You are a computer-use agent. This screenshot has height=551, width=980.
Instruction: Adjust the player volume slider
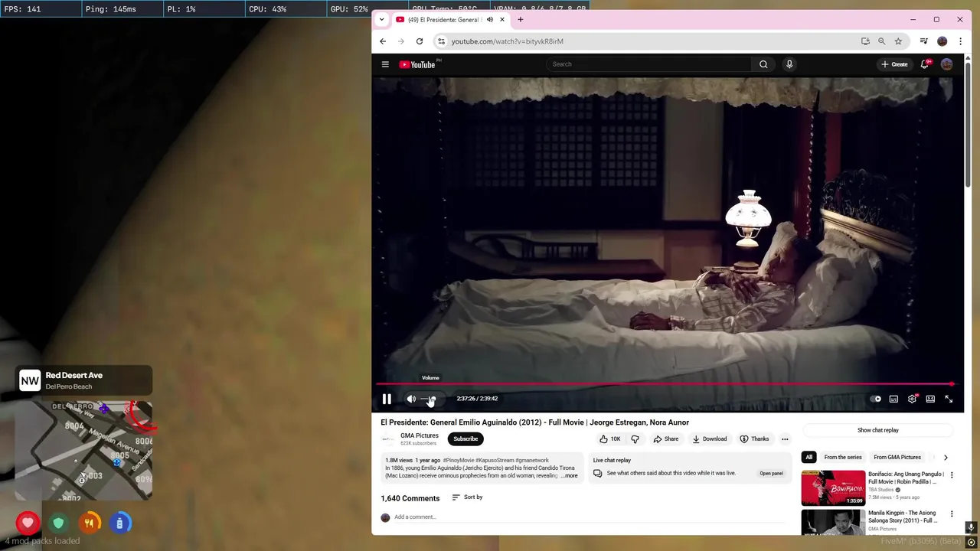tap(430, 399)
